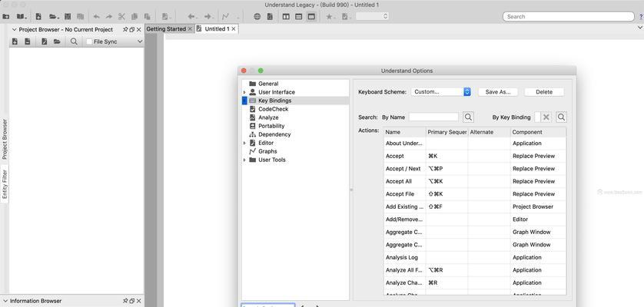
Task: Close the Untitled 1 tab
Action: (x=234, y=29)
